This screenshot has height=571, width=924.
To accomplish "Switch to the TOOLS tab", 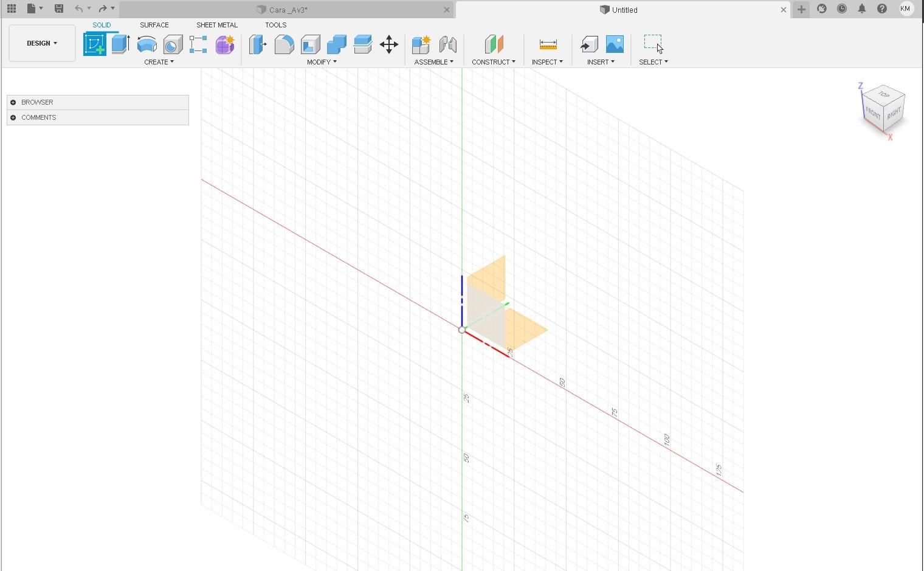I will click(275, 25).
